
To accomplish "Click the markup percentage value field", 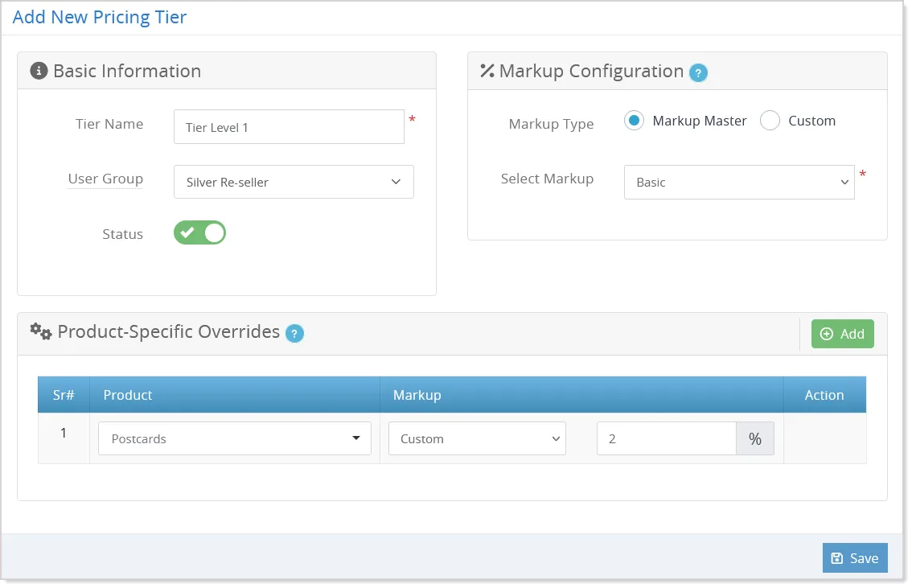I will coord(667,438).
